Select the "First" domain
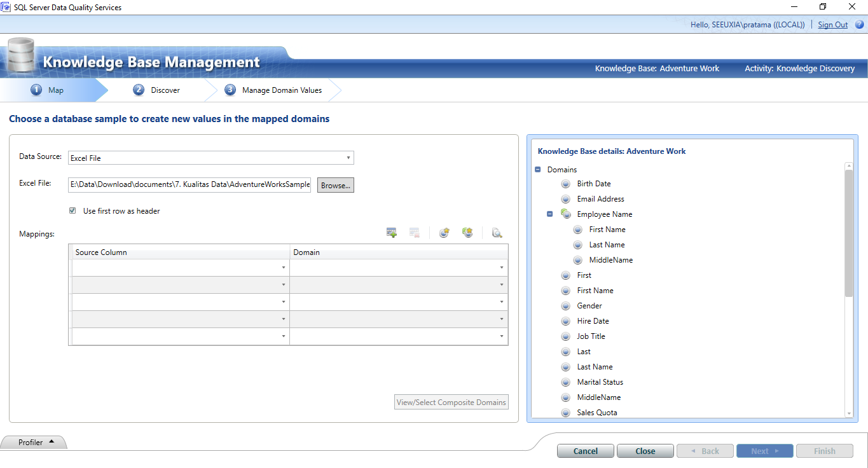The height and width of the screenshot is (468, 868). (584, 275)
